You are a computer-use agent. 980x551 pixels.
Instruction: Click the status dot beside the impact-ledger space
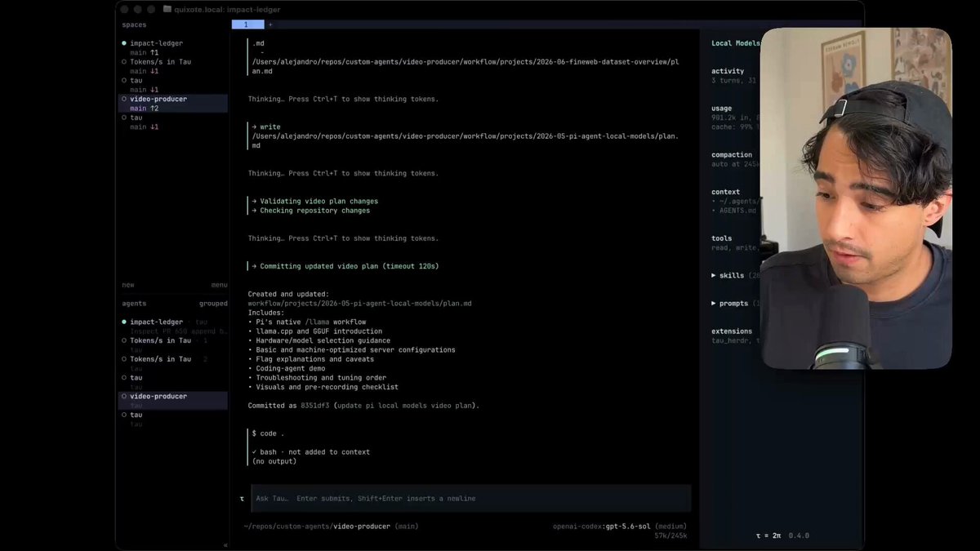[x=124, y=43]
